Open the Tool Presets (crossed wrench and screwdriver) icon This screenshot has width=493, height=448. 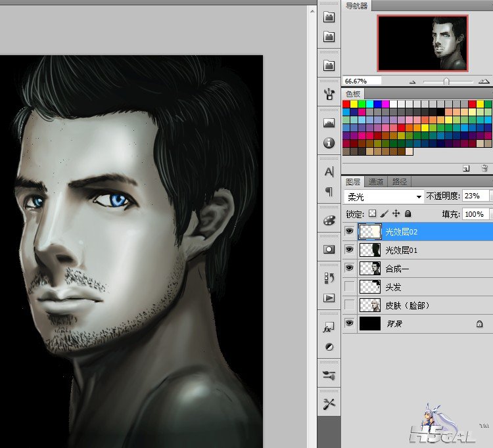click(329, 404)
